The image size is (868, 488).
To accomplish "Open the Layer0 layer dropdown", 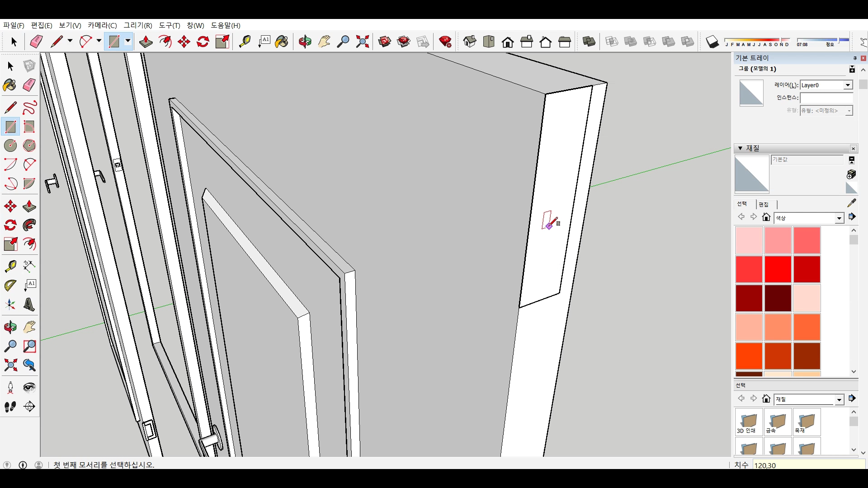I will (848, 85).
